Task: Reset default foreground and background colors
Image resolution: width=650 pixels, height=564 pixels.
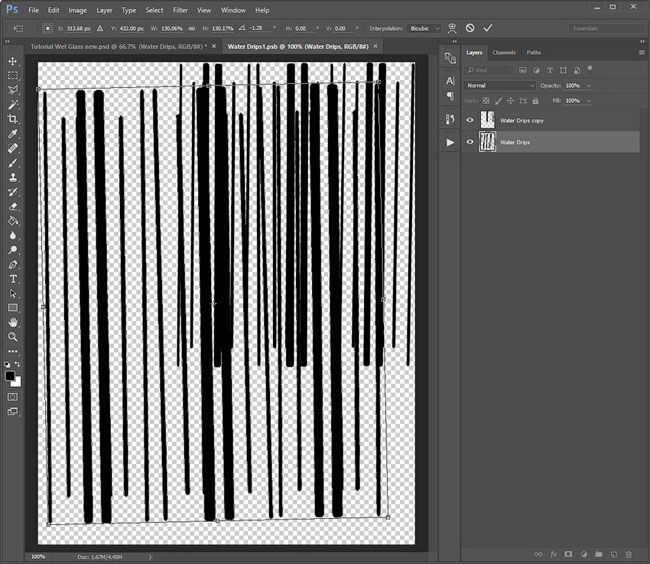Action: (x=7, y=364)
